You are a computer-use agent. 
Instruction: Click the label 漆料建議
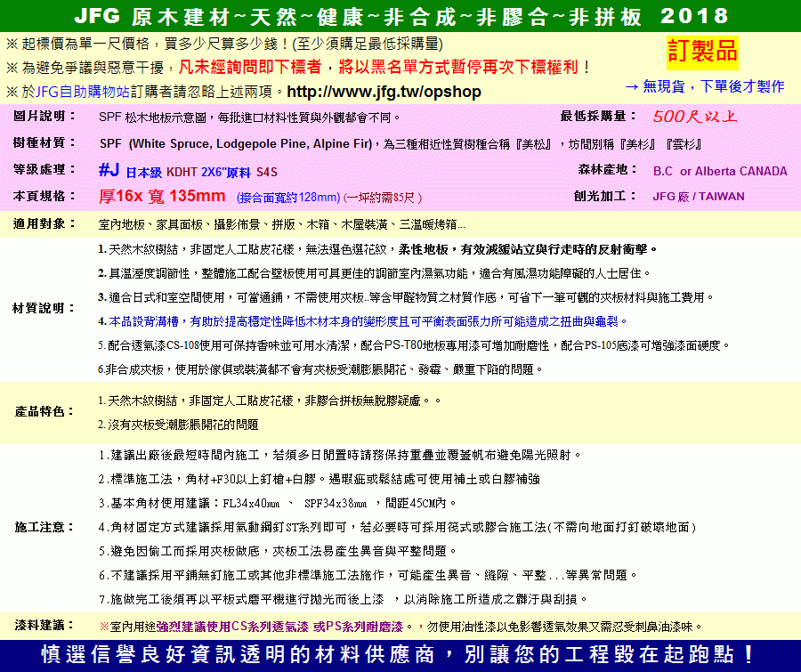44,625
